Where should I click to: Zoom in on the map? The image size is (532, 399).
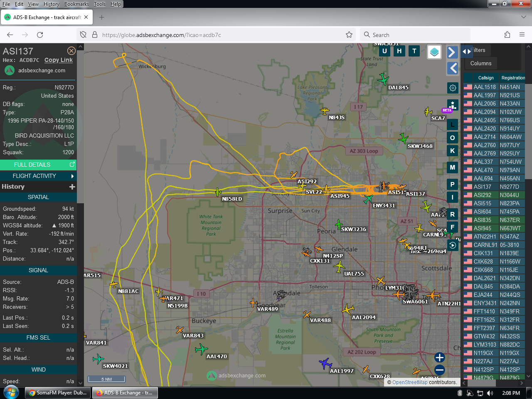coord(439,357)
